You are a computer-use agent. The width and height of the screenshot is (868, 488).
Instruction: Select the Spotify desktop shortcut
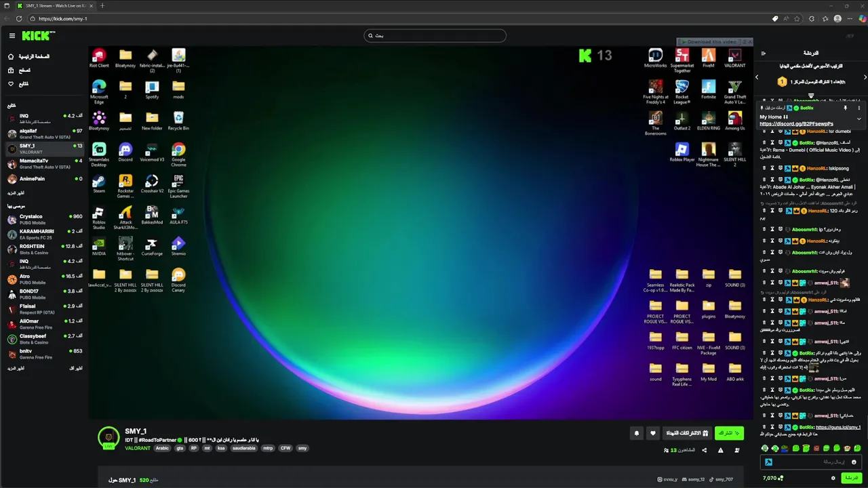152,90
